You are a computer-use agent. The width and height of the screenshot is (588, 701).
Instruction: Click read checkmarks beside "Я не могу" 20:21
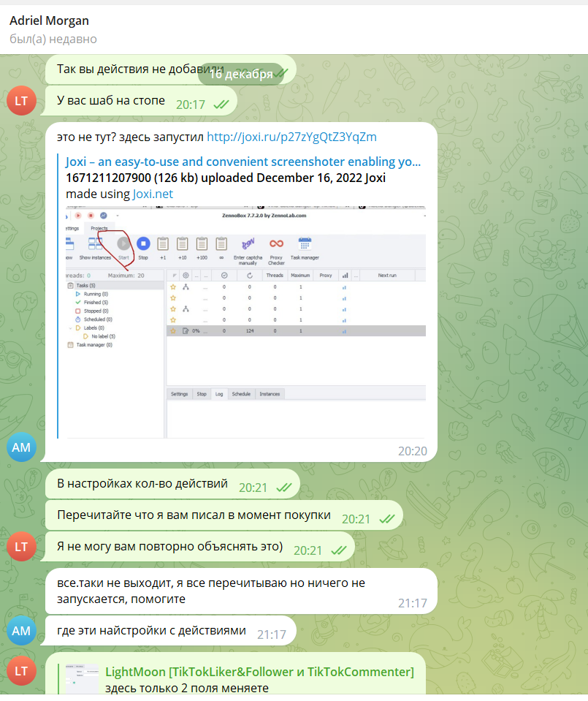tap(339, 550)
